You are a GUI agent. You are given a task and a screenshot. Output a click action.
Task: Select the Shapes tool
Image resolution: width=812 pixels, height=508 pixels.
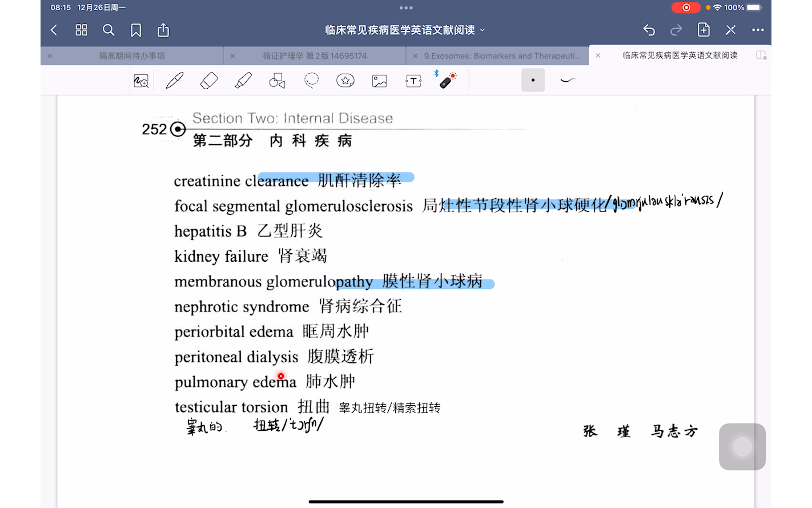[x=277, y=81]
